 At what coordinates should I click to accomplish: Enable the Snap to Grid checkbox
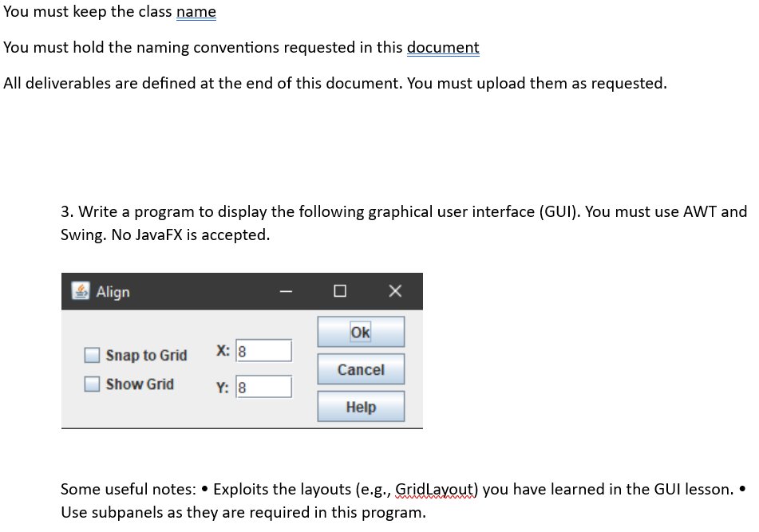tap(91, 354)
